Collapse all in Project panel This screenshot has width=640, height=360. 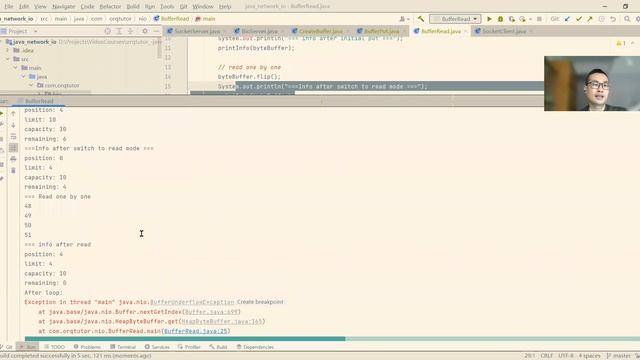pyautogui.click(x=131, y=31)
